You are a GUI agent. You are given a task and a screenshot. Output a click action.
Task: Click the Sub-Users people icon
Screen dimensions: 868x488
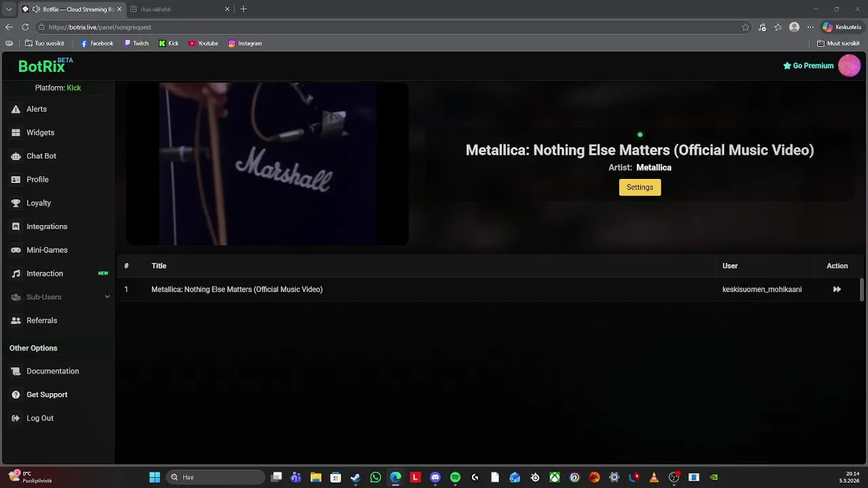[16, 297]
